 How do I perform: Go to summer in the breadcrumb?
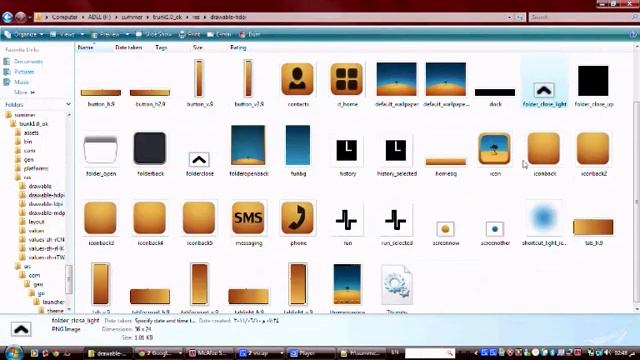[x=132, y=17]
